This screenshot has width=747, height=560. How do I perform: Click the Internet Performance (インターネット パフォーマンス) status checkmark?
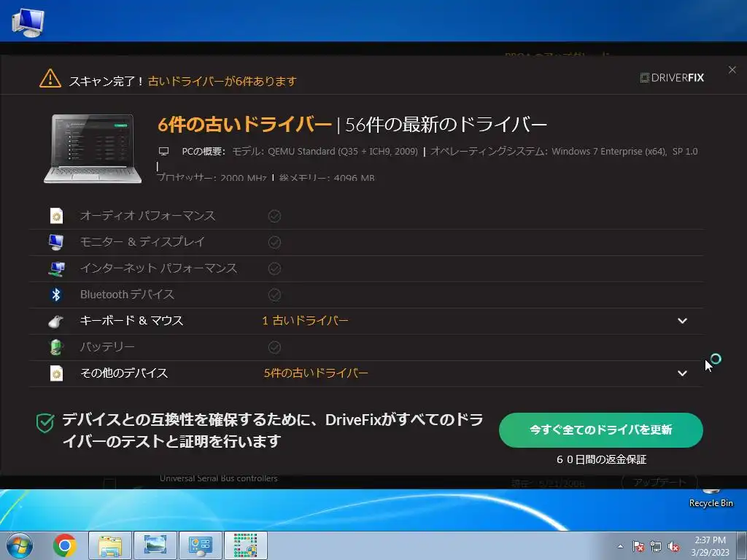pyautogui.click(x=274, y=268)
